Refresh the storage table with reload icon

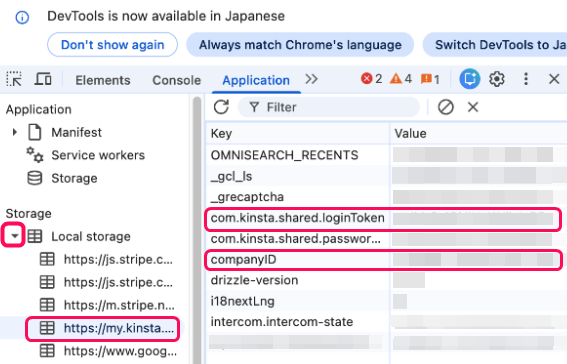[x=221, y=107]
